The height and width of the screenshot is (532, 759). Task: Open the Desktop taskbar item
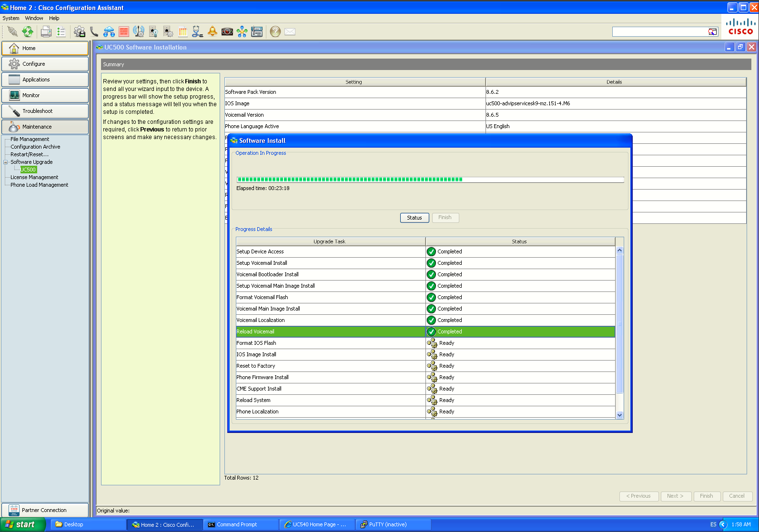tap(89, 524)
